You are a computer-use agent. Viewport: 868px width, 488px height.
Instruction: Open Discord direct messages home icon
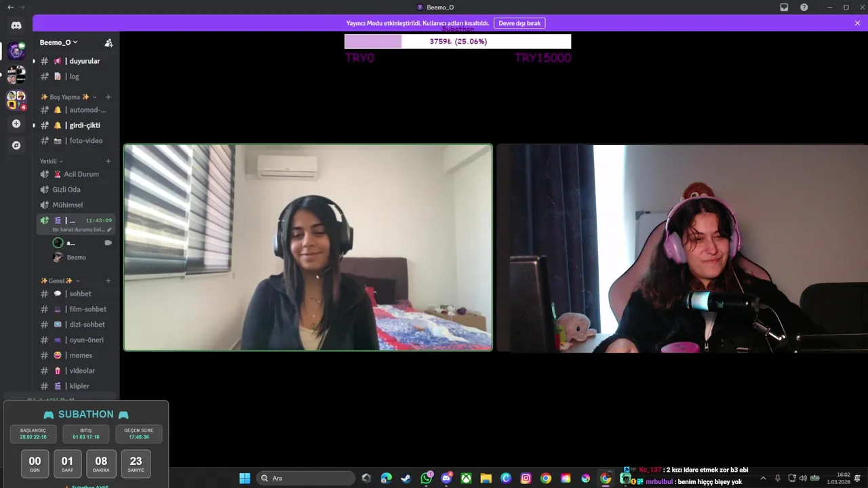point(16,25)
